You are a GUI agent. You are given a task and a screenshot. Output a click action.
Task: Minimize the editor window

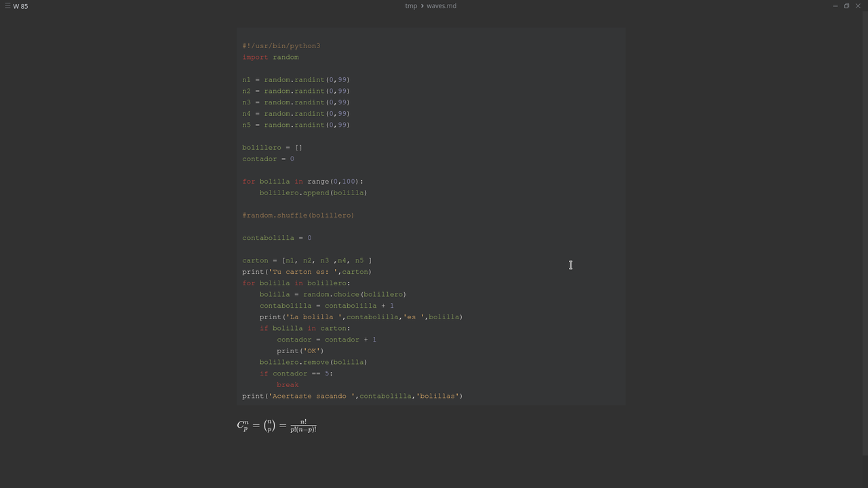[835, 6]
